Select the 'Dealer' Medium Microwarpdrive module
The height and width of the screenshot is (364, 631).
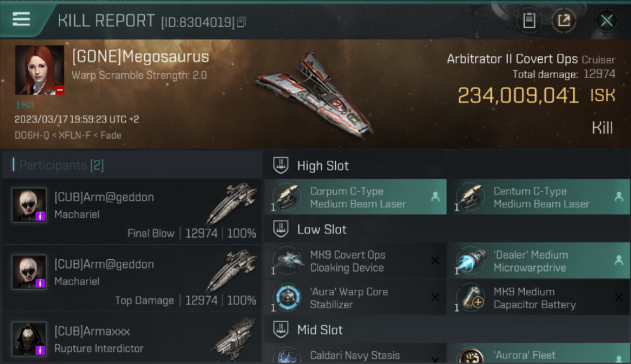click(x=539, y=261)
